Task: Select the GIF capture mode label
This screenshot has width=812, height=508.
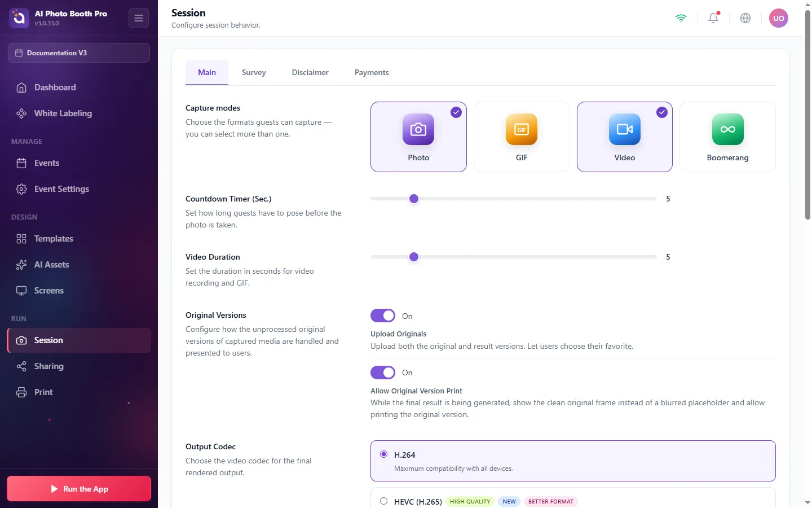Action: (522, 157)
